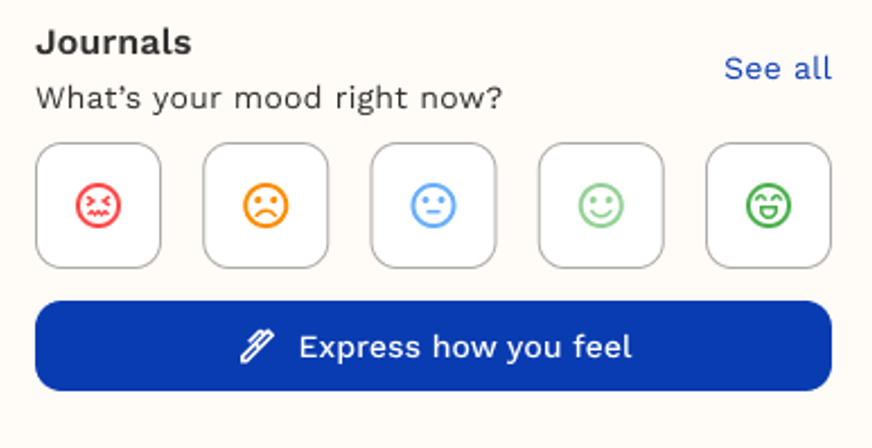Open the See all journals link
Screen dimensions: 872x448
tap(777, 68)
